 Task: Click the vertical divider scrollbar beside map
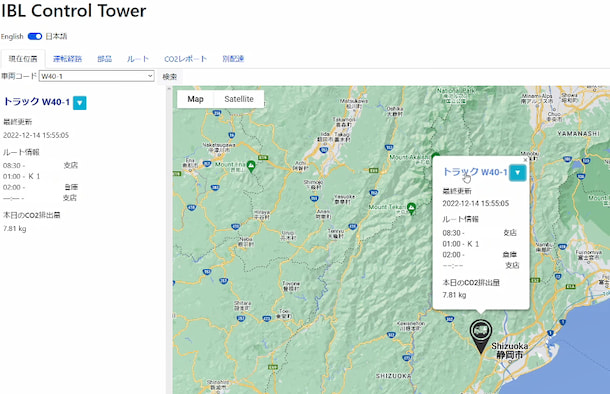(169, 240)
